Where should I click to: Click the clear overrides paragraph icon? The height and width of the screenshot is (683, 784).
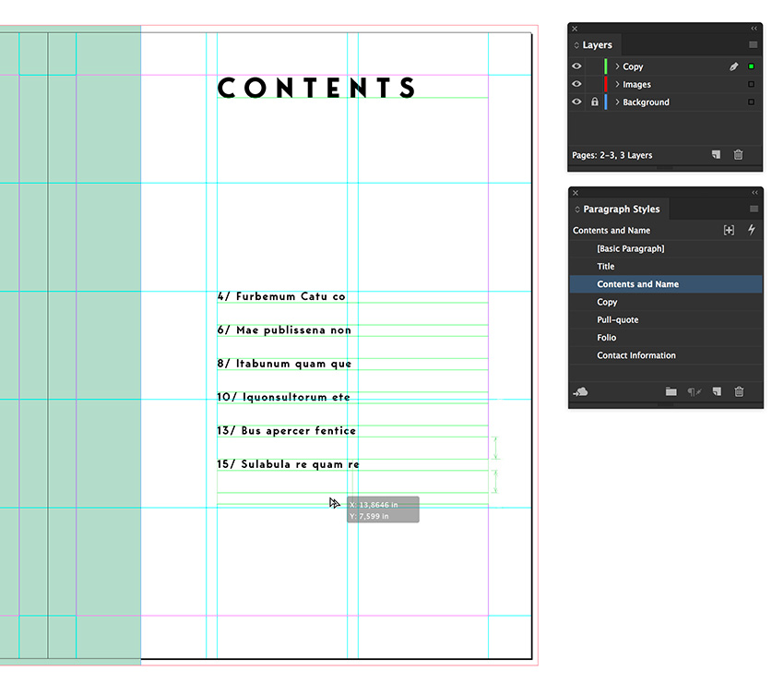click(693, 389)
